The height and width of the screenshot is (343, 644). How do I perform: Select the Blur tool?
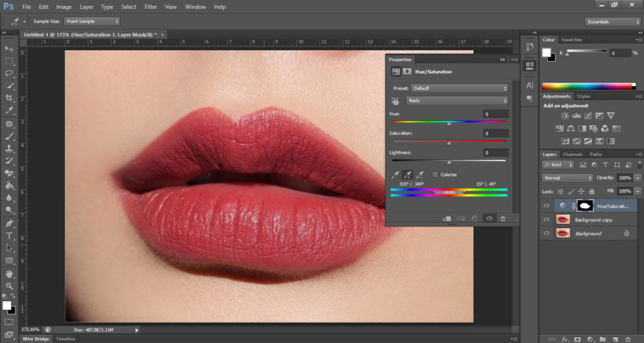9,198
